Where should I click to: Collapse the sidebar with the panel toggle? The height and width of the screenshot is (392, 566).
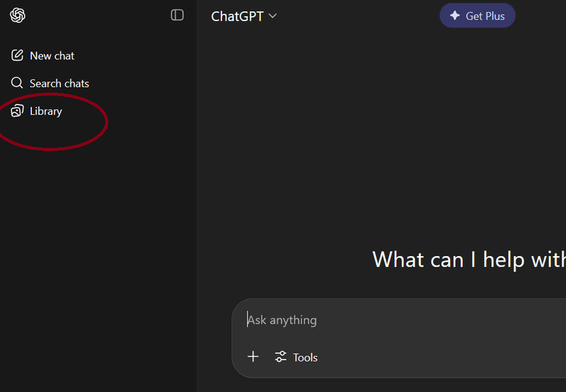(178, 15)
